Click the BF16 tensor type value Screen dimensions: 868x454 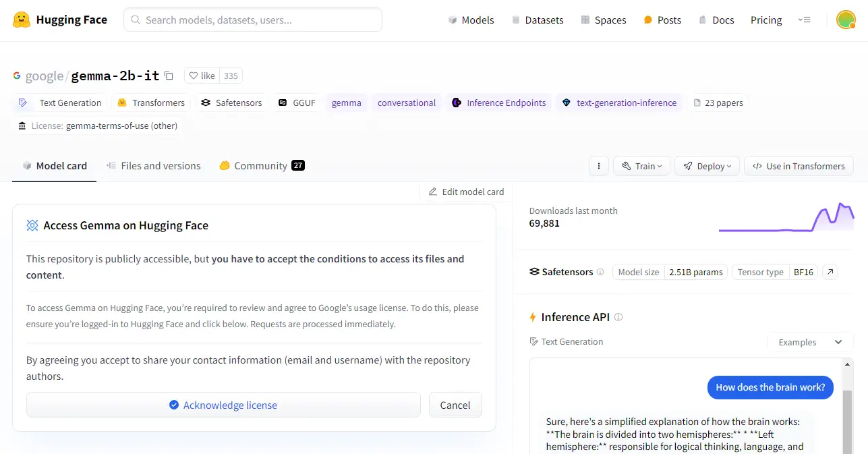803,272
